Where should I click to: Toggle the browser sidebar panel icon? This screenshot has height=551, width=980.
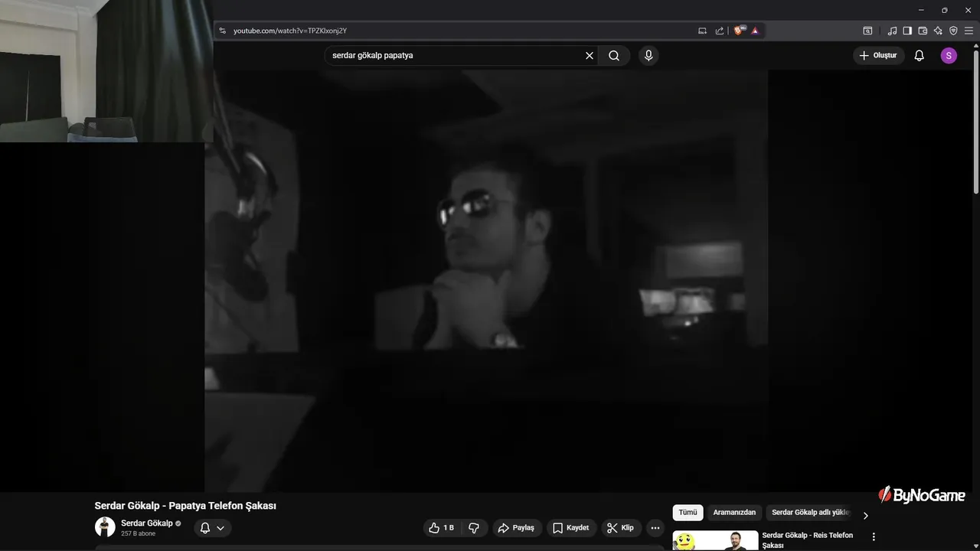907,31
